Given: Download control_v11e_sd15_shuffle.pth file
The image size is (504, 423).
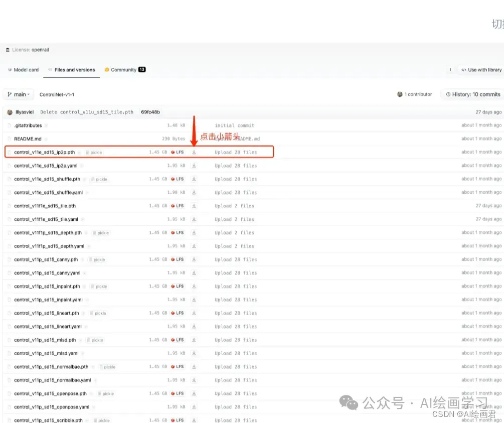Looking at the screenshot, I should click(194, 179).
